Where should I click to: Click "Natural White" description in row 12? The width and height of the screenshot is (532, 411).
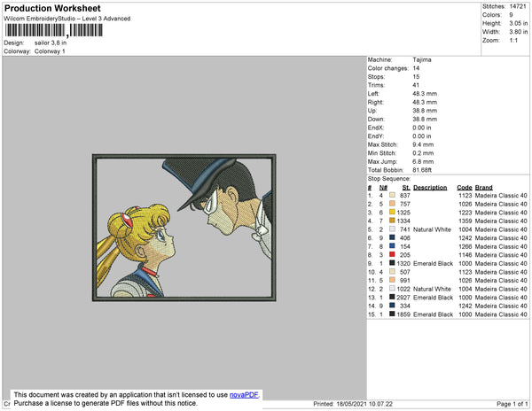click(x=432, y=289)
